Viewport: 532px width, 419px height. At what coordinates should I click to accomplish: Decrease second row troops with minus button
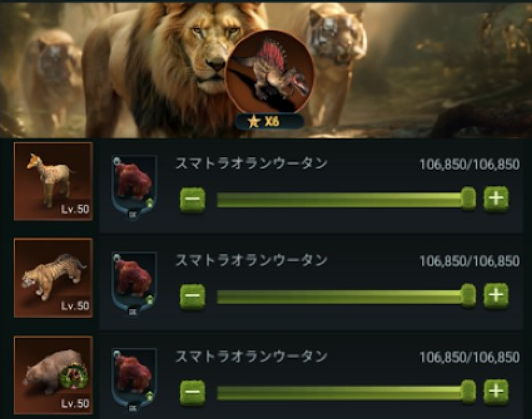click(x=192, y=296)
